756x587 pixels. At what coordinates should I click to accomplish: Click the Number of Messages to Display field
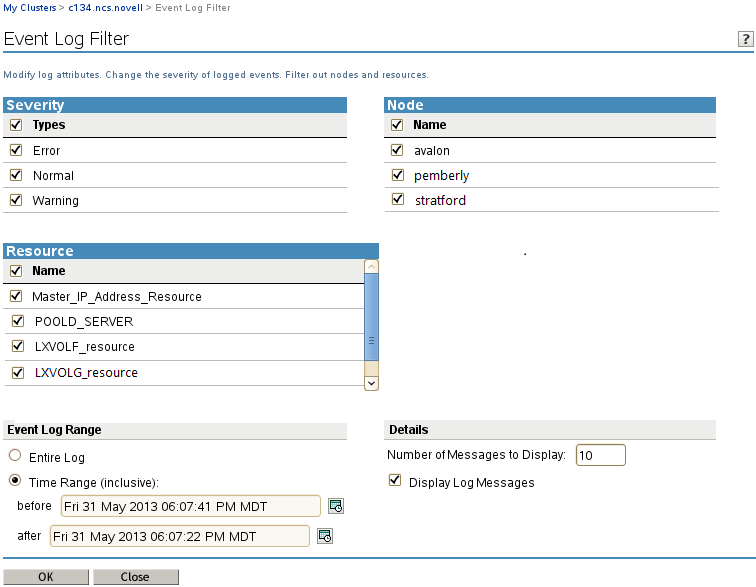600,456
